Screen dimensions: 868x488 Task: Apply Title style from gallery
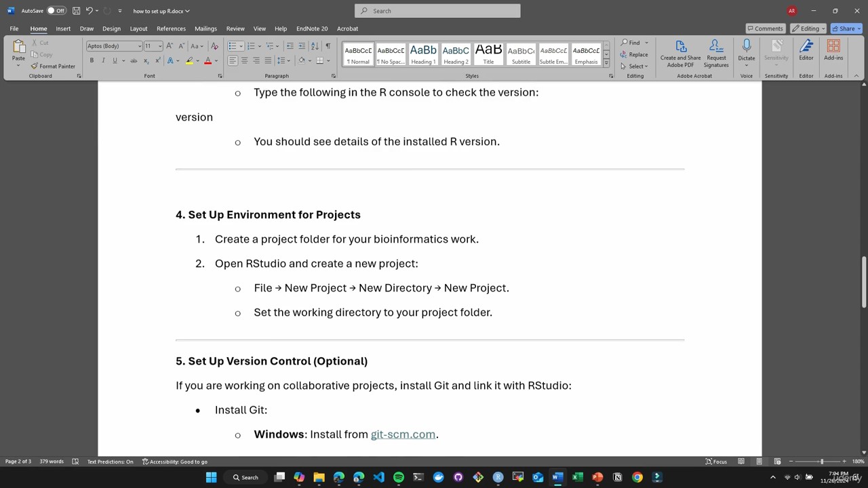point(488,54)
